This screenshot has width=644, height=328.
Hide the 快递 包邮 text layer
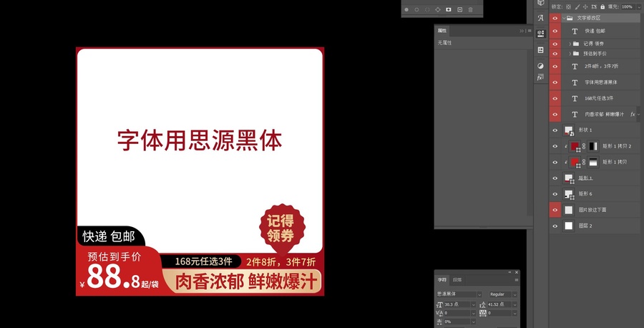point(555,31)
